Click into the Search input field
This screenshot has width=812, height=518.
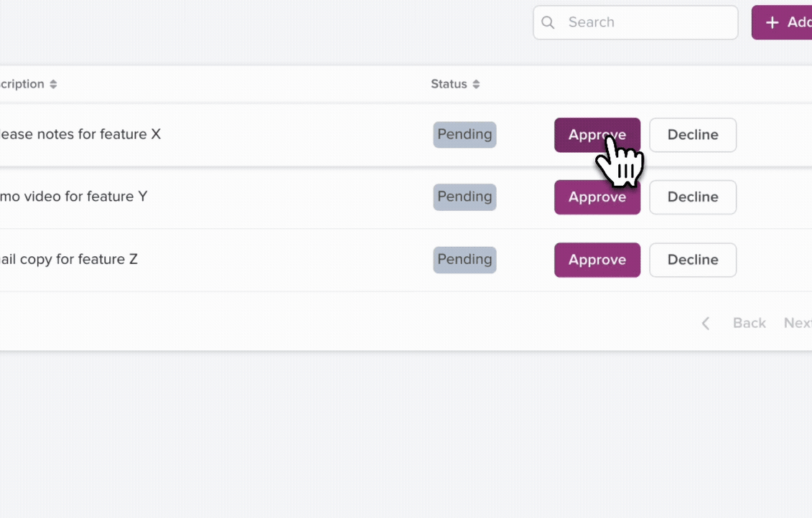635,22
